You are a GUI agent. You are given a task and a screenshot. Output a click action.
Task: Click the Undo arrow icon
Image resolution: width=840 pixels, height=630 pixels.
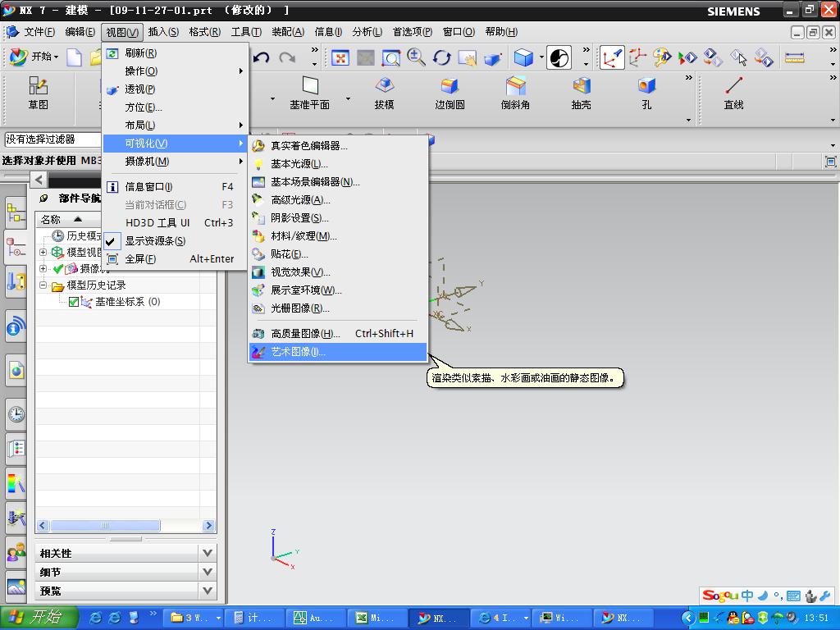pos(261,57)
